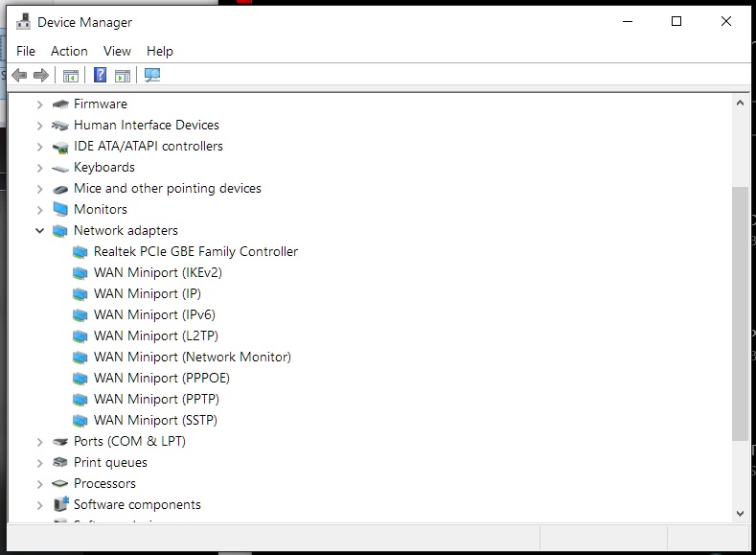Image resolution: width=756 pixels, height=555 pixels.
Task: Collapse the Network adapters node
Action: [x=40, y=231]
